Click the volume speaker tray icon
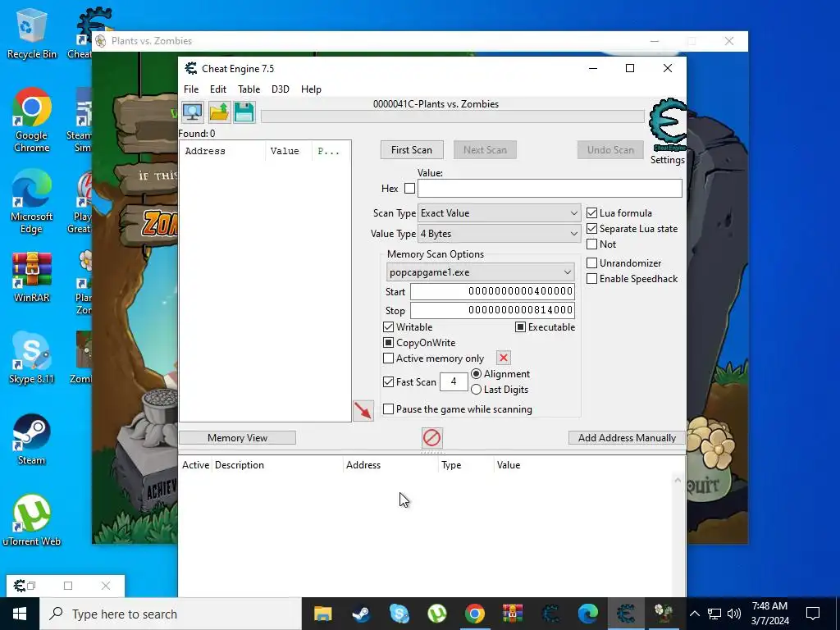Viewport: 840px width, 630px height. tap(734, 614)
